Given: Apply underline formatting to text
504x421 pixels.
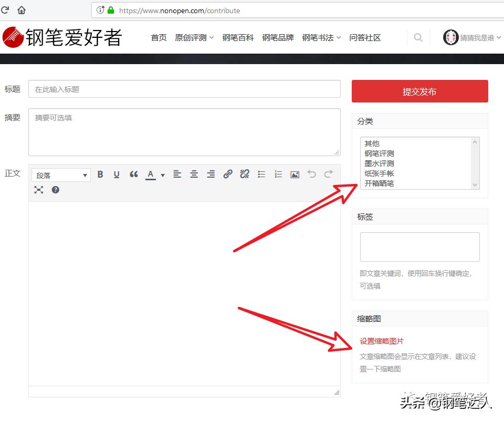Looking at the screenshot, I should click(117, 174).
